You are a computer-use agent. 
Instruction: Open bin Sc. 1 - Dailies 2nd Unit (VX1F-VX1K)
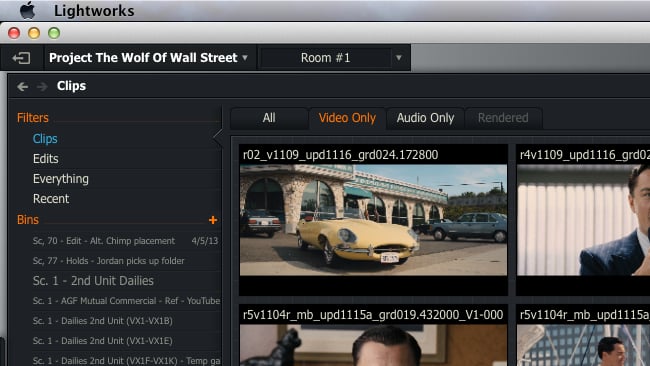[126, 360]
